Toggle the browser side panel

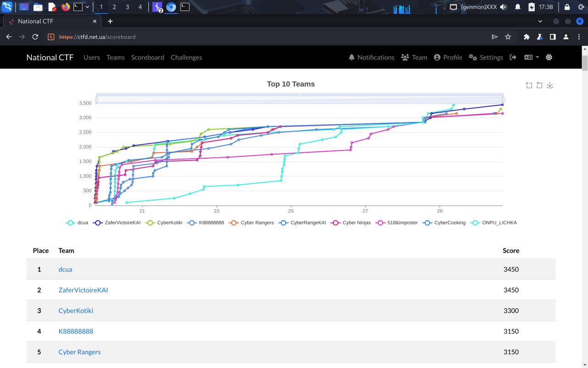[553, 37]
